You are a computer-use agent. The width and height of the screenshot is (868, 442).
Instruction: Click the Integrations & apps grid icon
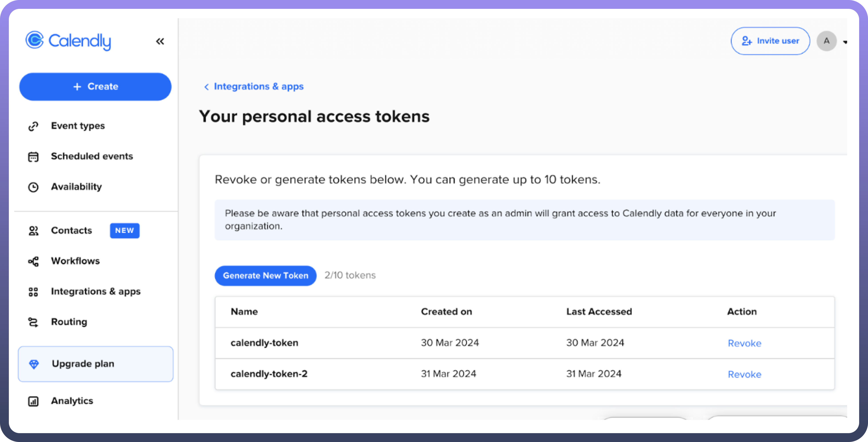click(33, 292)
